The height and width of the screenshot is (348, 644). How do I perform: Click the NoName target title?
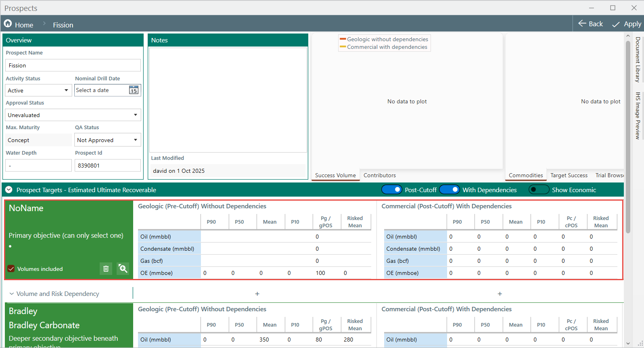[x=26, y=208]
